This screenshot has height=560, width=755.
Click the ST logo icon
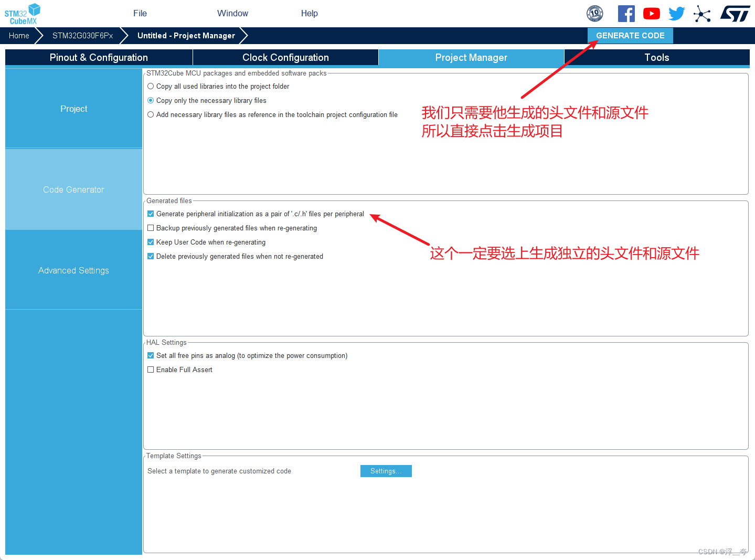pos(735,14)
